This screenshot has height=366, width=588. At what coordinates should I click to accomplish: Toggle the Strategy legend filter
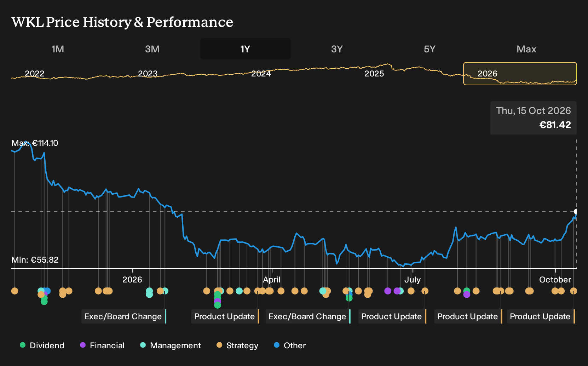[x=237, y=345]
